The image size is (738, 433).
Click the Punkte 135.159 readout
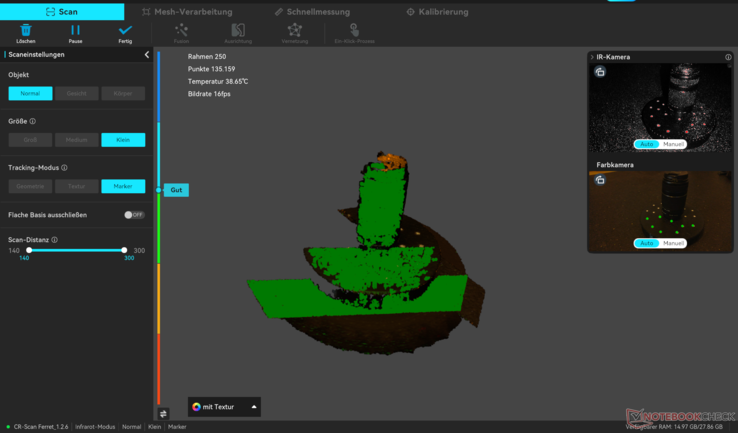211,69
